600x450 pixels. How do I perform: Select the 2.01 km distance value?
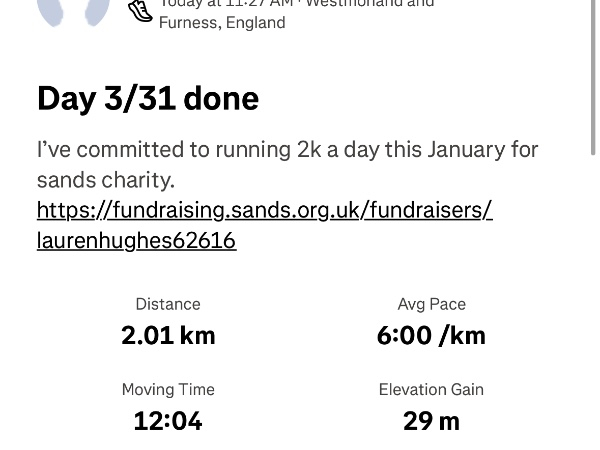168,335
